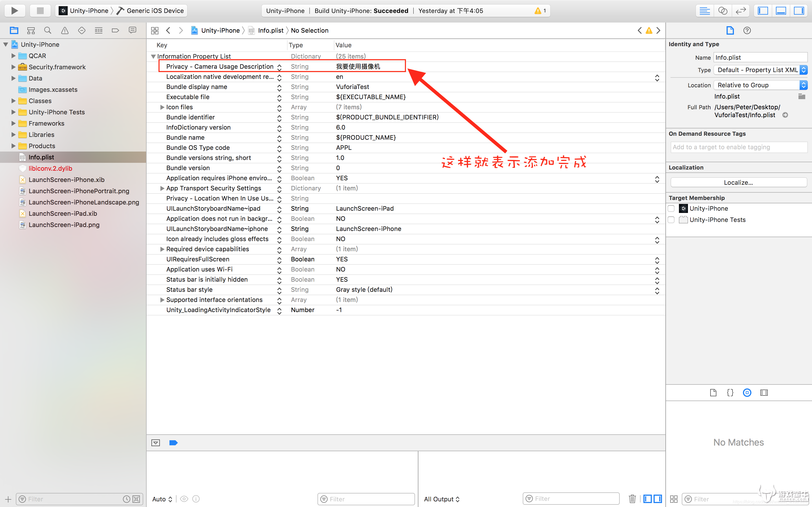
Task: Enable Unity-iPhone target membership checkbox
Action: 671,208
